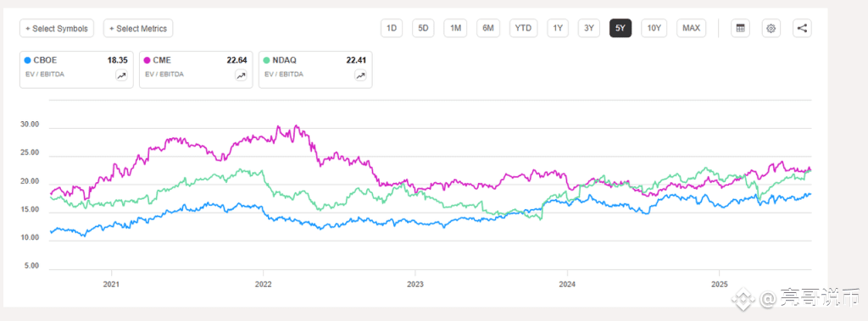Click the CBOE ticker label
The image size is (868, 321).
[x=46, y=60]
